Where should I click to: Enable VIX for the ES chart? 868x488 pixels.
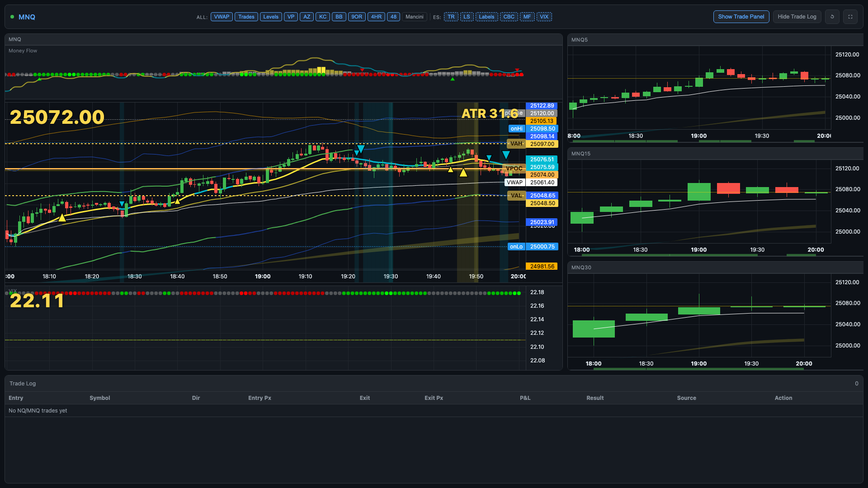tap(544, 17)
